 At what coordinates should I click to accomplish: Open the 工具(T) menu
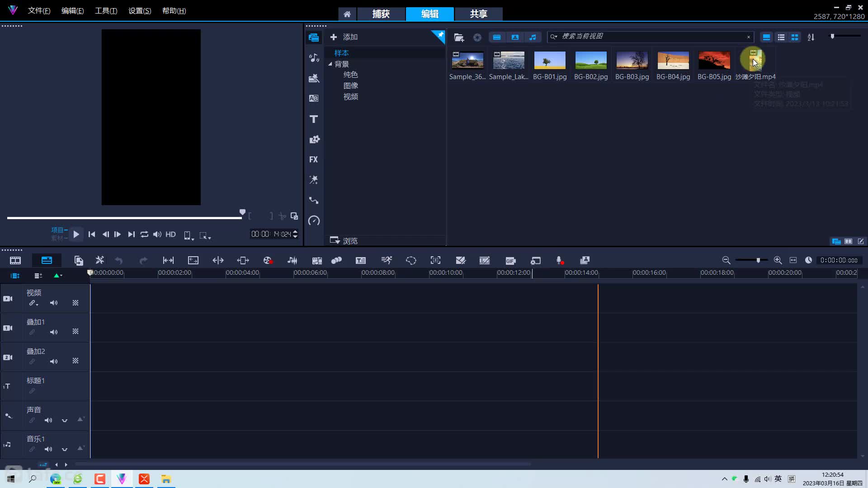click(x=106, y=11)
